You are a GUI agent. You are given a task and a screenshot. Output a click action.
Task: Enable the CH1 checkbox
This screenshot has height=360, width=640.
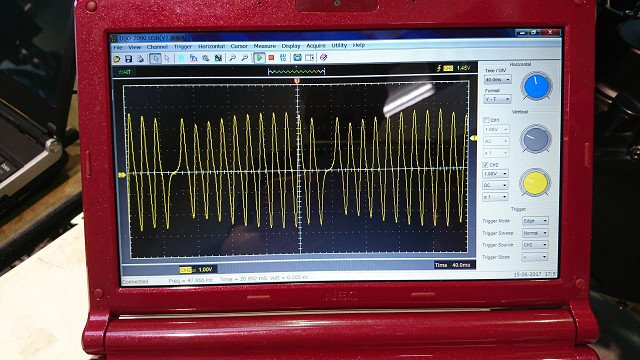coord(486,120)
